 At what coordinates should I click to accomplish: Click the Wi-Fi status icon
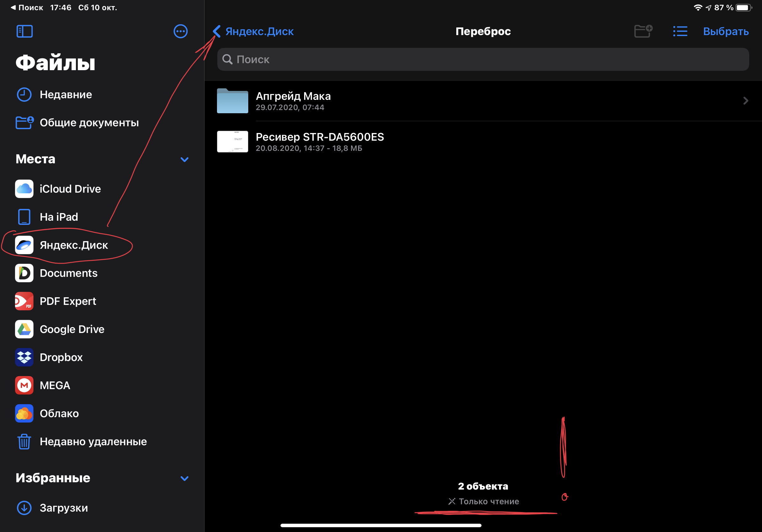[698, 7]
